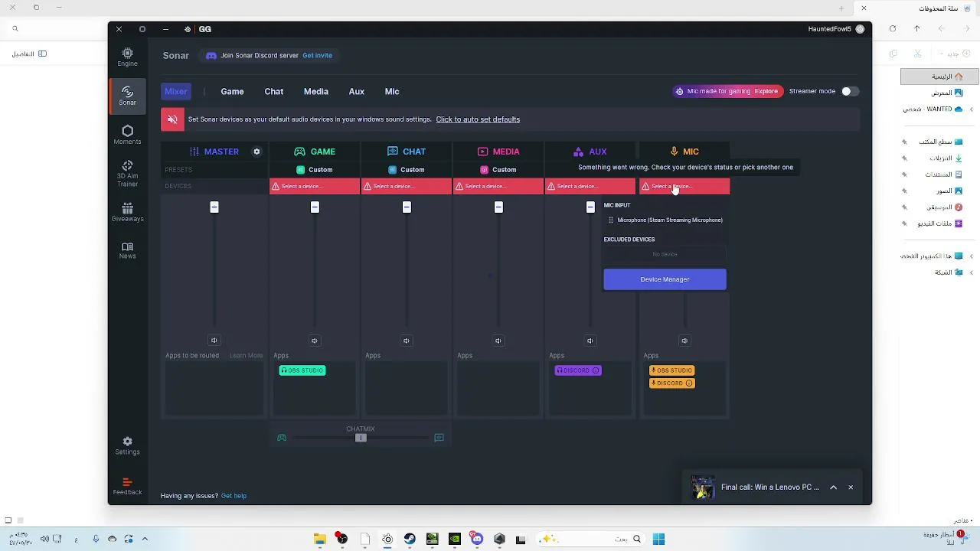Click the Get help link
Viewport: 980px width, 551px height.
234,496
